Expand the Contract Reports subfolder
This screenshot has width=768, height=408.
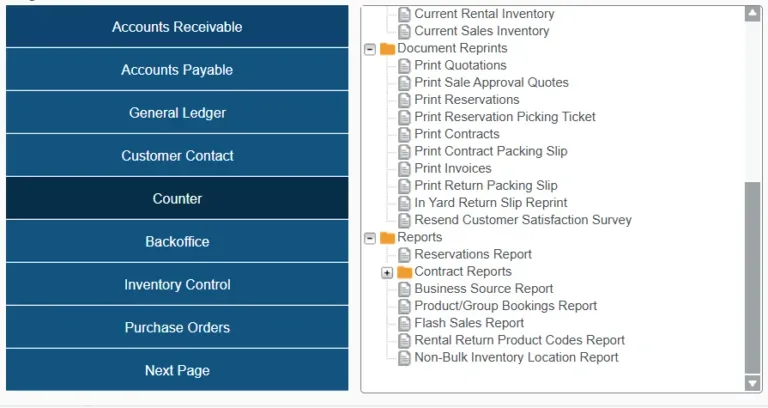pyautogui.click(x=387, y=272)
